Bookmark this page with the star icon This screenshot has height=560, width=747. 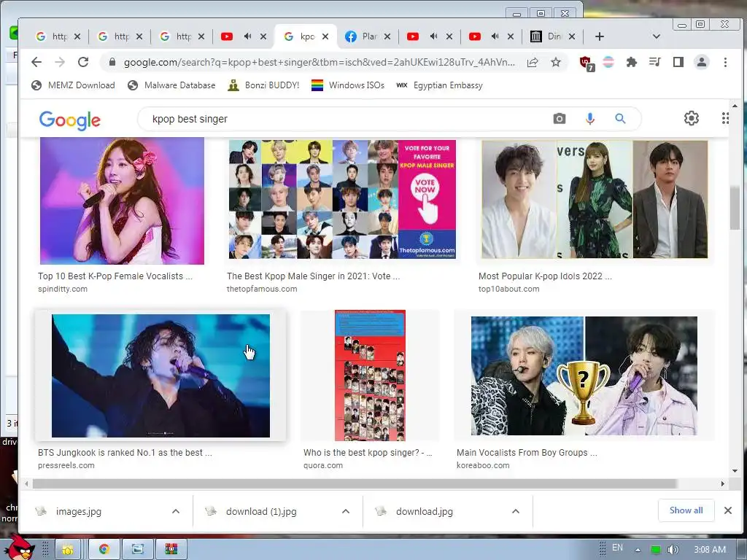pos(555,62)
